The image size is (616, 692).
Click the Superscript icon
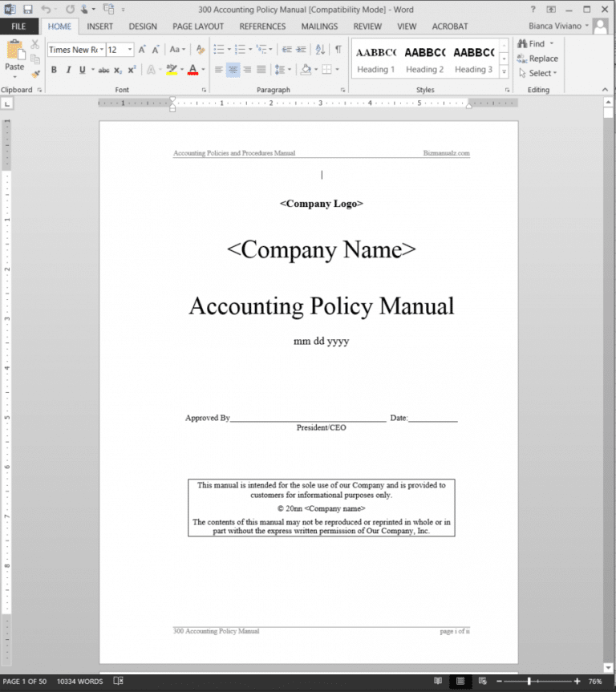[132, 71]
